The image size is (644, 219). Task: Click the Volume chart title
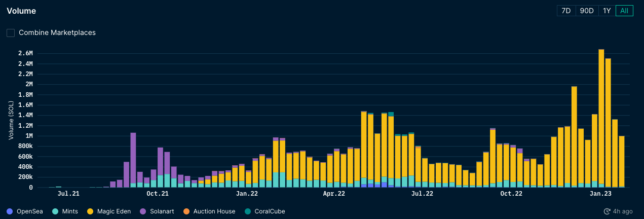point(21,11)
